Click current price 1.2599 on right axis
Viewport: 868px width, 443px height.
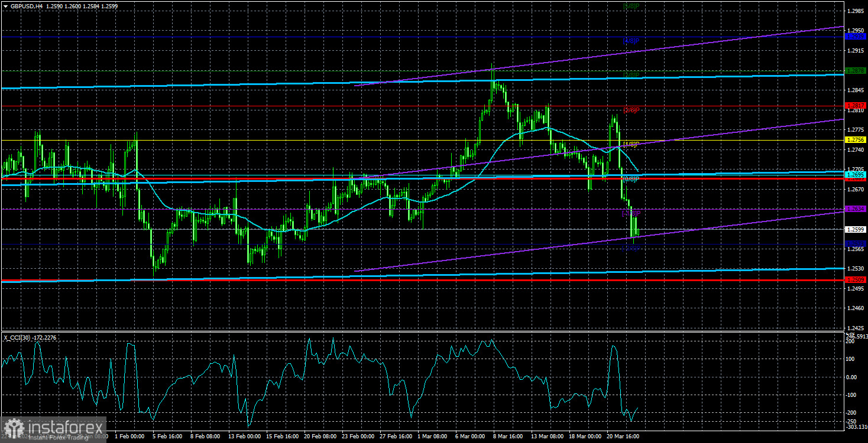coord(856,229)
